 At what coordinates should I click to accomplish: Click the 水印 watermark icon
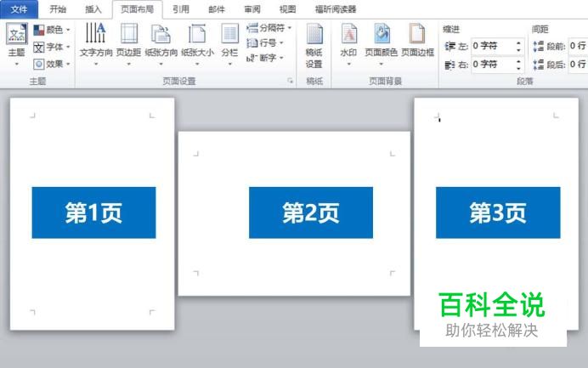point(348,34)
